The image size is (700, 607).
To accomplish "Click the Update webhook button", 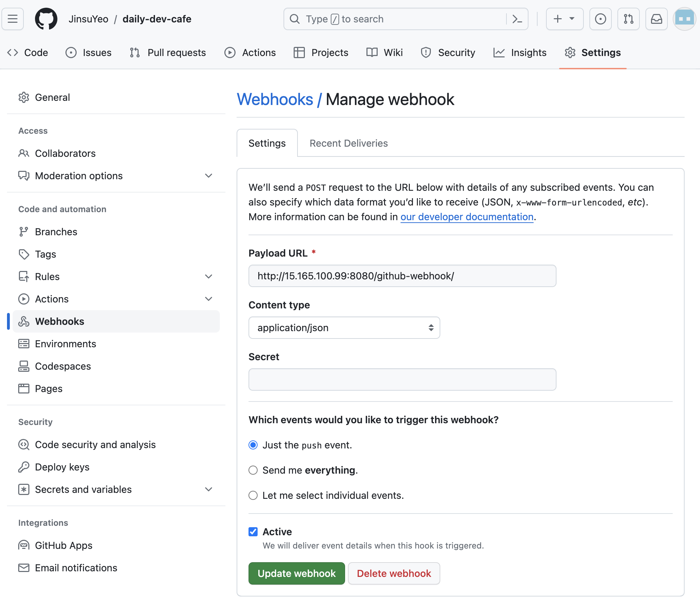I will [x=296, y=573].
